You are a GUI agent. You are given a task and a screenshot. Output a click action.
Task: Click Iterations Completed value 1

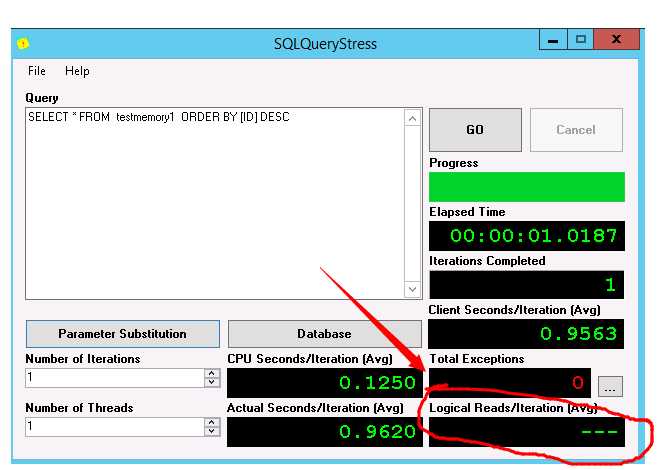527,285
